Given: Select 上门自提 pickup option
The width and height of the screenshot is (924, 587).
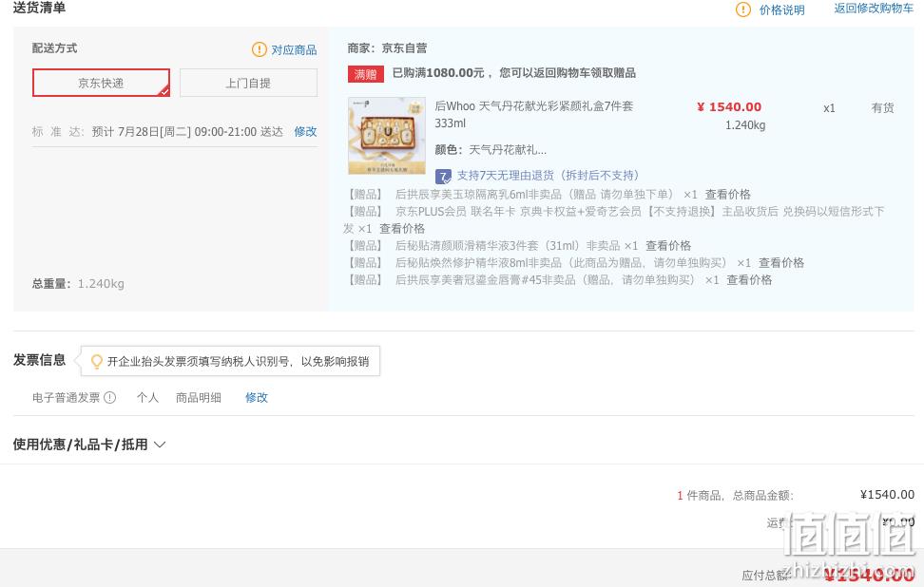Looking at the screenshot, I should pyautogui.click(x=248, y=83).
